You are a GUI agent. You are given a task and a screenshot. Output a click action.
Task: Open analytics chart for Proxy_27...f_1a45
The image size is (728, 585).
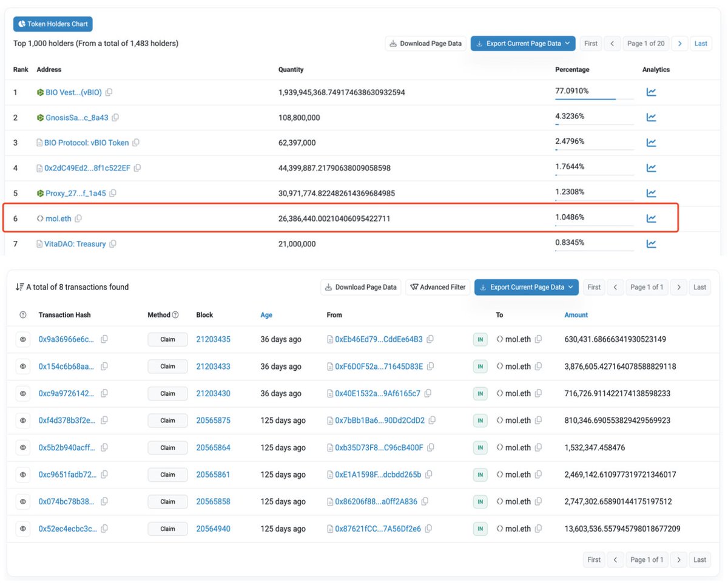[651, 194]
